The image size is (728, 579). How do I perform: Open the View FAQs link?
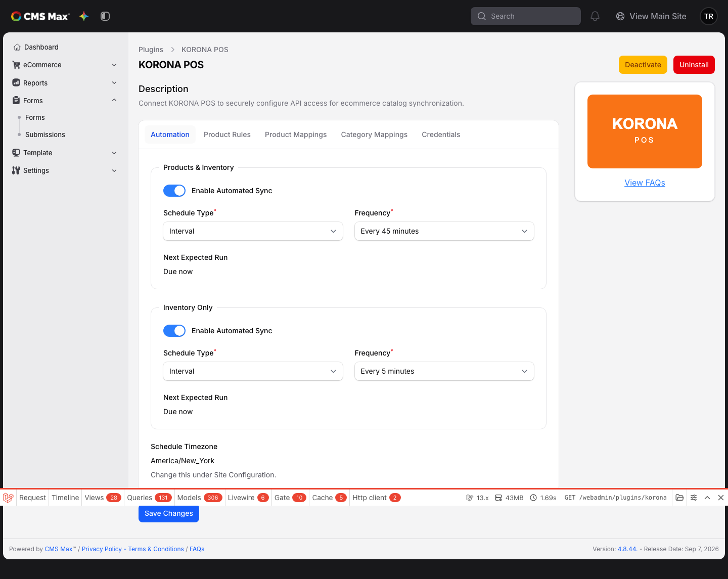(x=645, y=183)
